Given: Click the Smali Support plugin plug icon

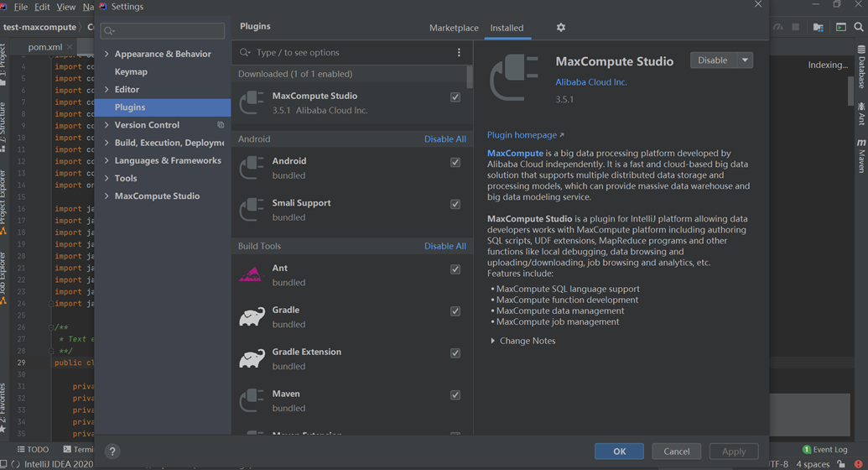Looking at the screenshot, I should point(252,210).
